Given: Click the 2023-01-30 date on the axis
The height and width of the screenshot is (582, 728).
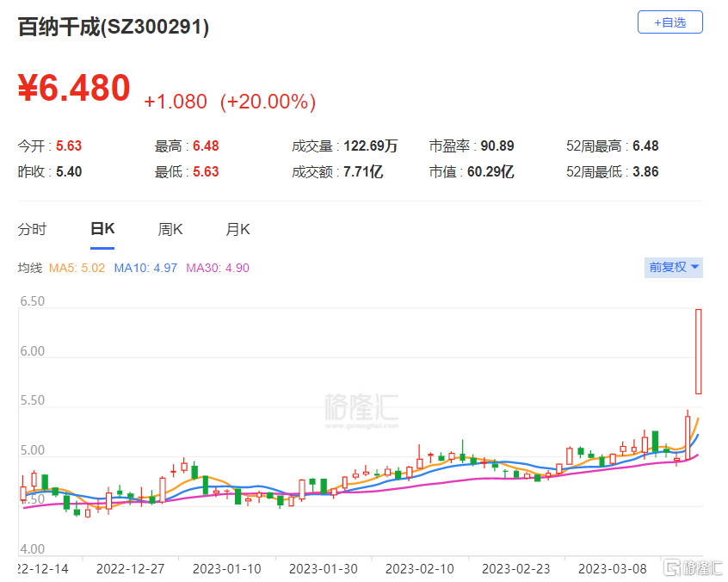Looking at the screenshot, I should click(324, 568).
